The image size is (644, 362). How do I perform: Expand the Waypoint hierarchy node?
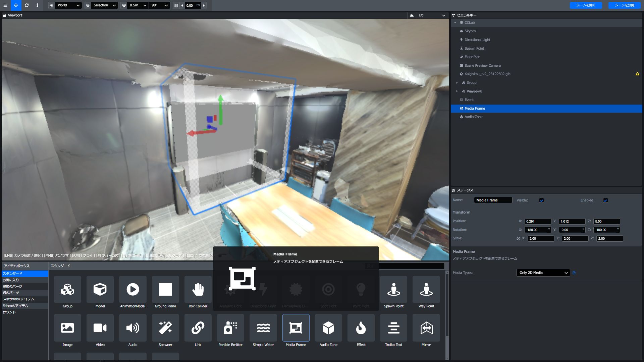pos(457,92)
